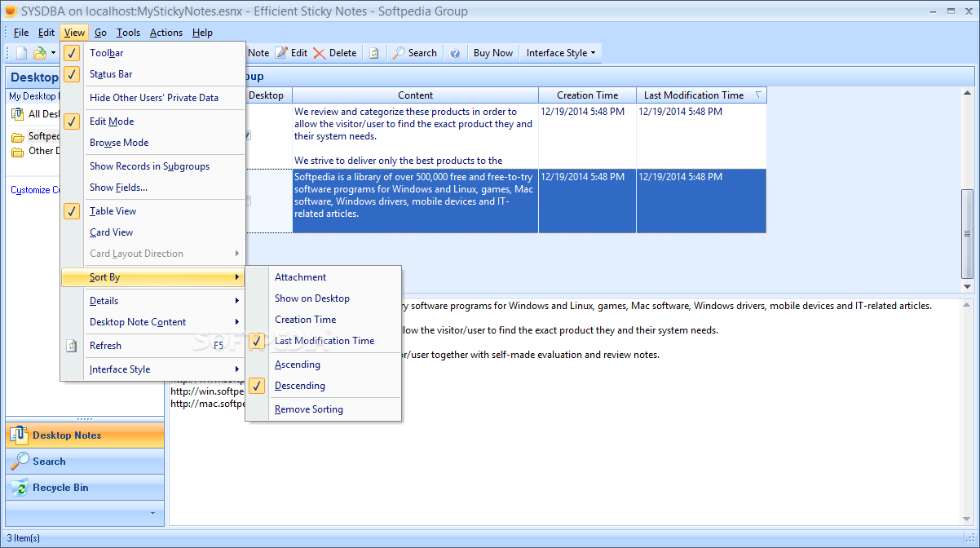Click the Desktop Notes pane icon
This screenshot has width=980, height=548.
click(20, 435)
